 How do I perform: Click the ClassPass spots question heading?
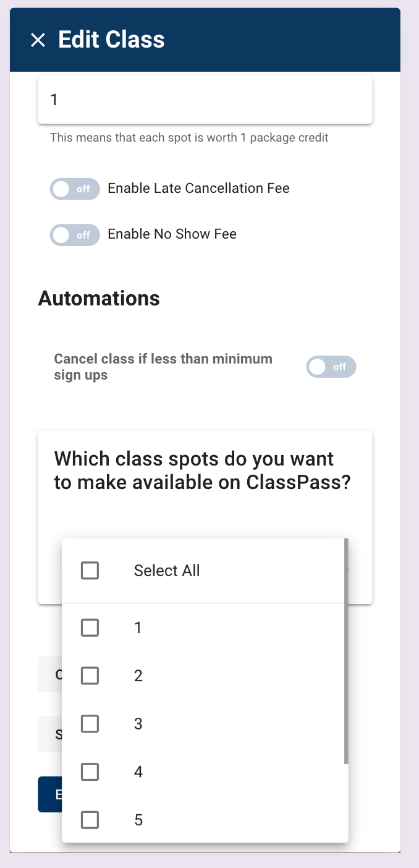(x=203, y=470)
